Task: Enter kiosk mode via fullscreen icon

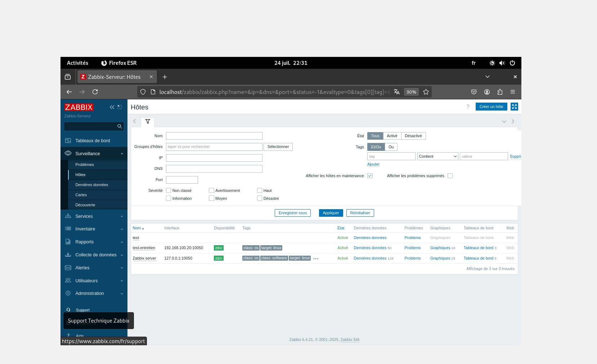Action: (514, 107)
